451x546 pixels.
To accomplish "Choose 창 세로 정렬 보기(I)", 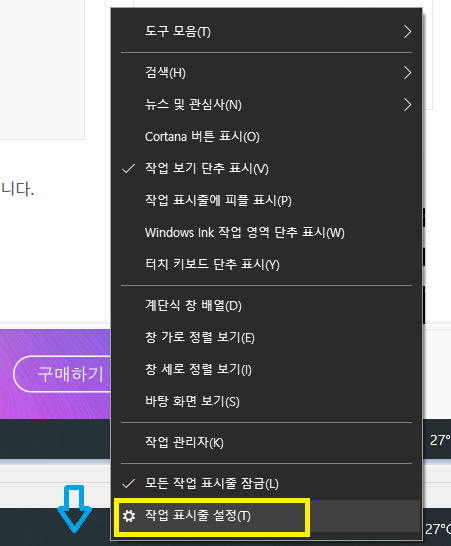I will click(x=266, y=370).
